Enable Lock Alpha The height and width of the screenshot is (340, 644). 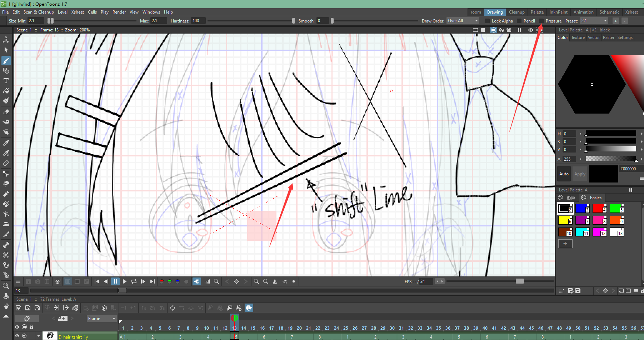[x=487, y=21]
